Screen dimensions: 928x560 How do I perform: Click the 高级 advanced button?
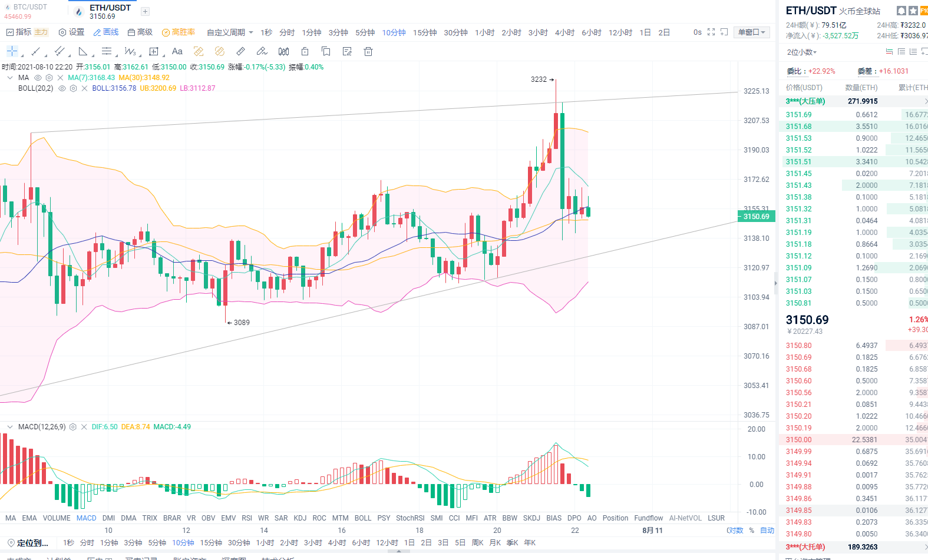click(140, 32)
